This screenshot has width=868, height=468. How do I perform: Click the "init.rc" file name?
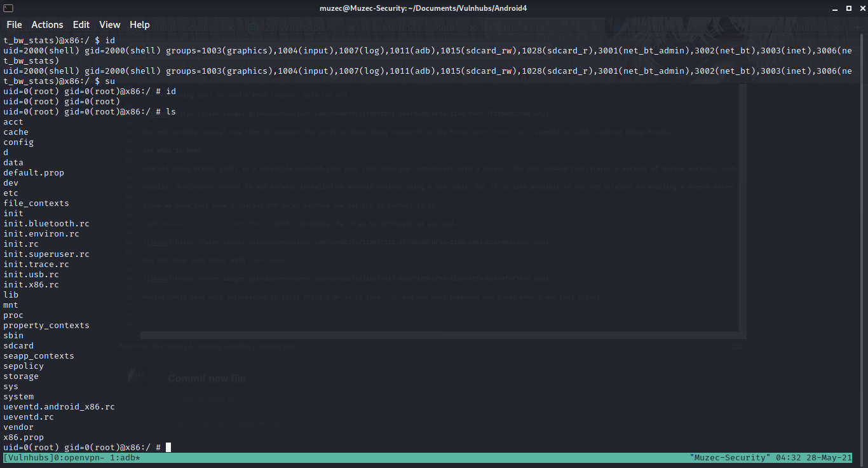pyautogui.click(x=21, y=244)
